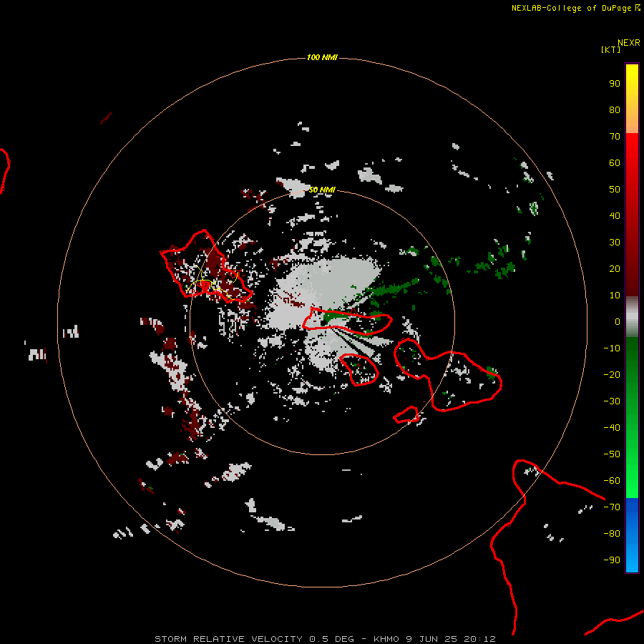Viewport: 644px width, 644px height.
Task: Select the positive 30 scale value
Action: [x=615, y=243]
